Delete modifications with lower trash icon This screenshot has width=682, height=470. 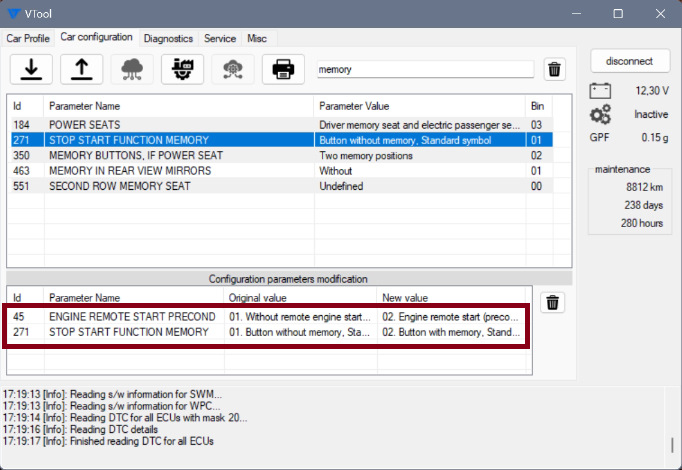pyautogui.click(x=552, y=302)
